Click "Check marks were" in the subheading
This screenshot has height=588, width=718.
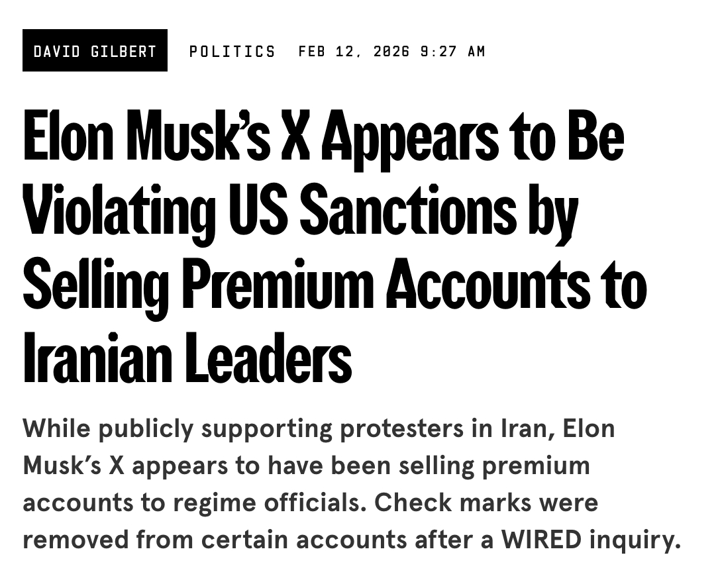pyautogui.click(x=486, y=503)
